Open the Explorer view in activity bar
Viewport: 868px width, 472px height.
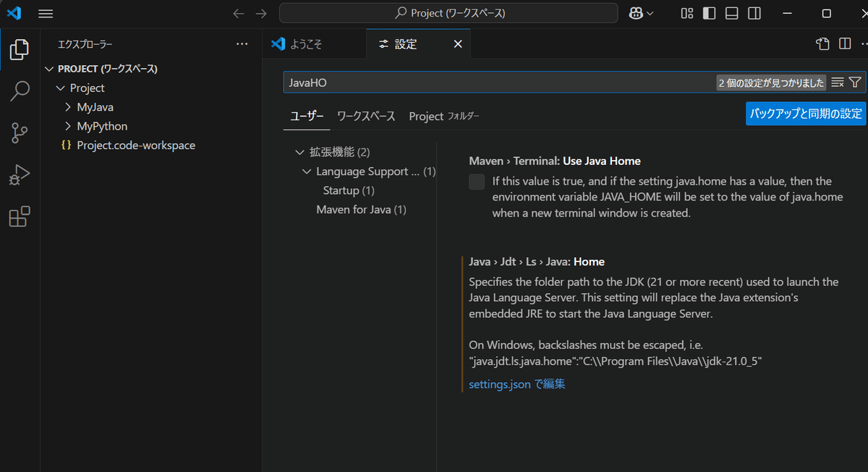click(20, 49)
